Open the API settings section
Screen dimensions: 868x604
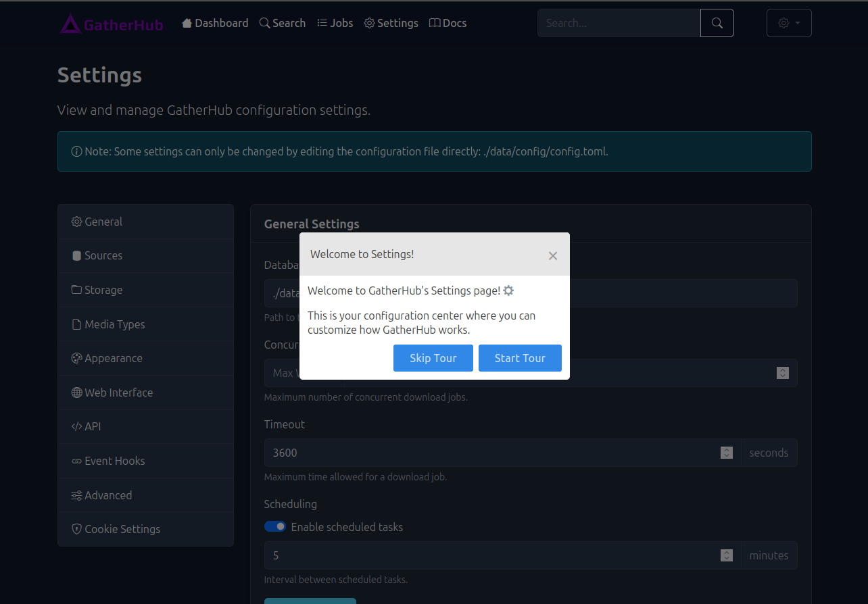[x=93, y=426]
